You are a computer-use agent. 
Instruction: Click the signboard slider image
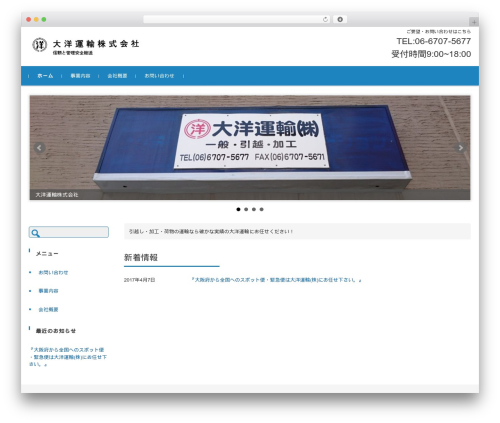click(x=250, y=148)
